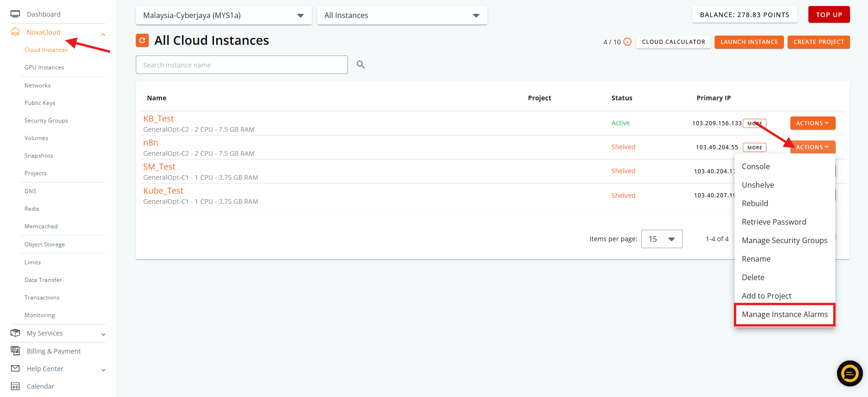
Task: Open Object Storage in the sidebar
Action: pos(44,244)
